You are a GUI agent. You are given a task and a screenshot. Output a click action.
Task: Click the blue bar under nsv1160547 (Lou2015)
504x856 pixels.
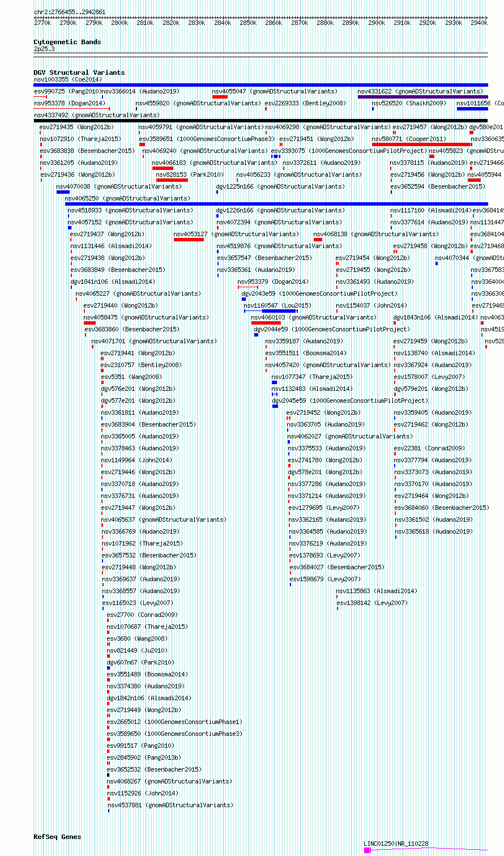click(x=279, y=311)
